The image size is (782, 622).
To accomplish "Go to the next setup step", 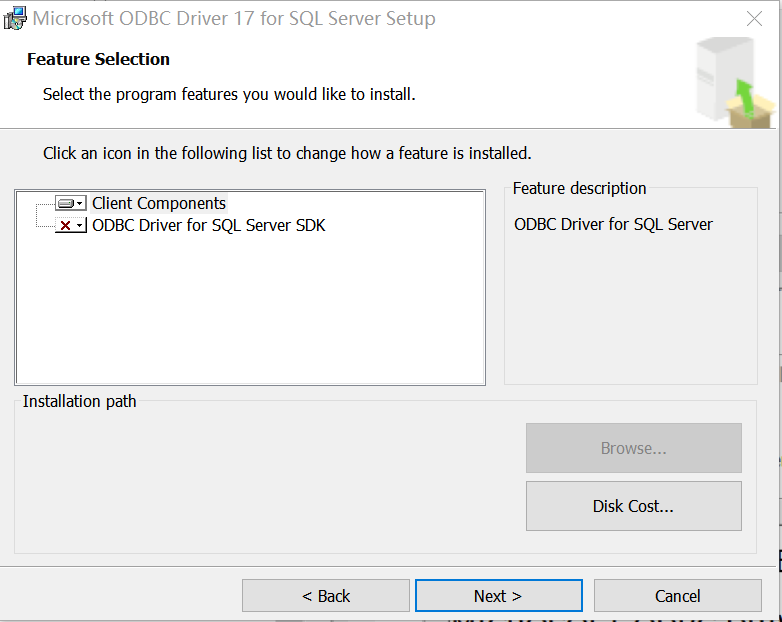I will coord(499,596).
